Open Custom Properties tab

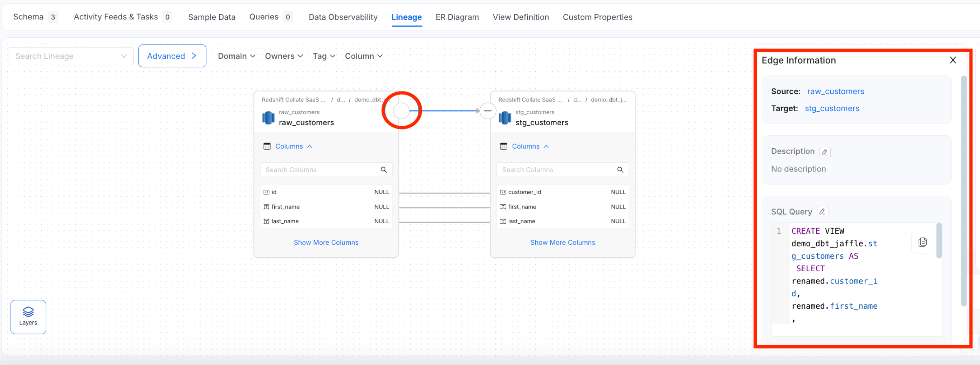(597, 17)
